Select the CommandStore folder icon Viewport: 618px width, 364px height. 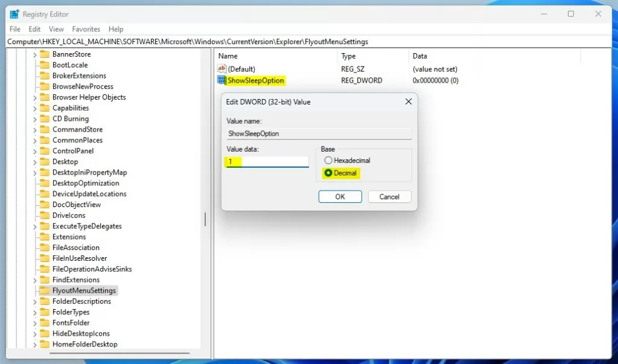coord(45,129)
